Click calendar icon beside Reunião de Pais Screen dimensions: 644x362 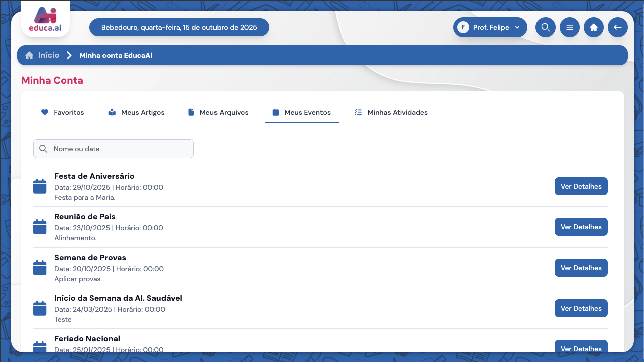[x=40, y=227]
